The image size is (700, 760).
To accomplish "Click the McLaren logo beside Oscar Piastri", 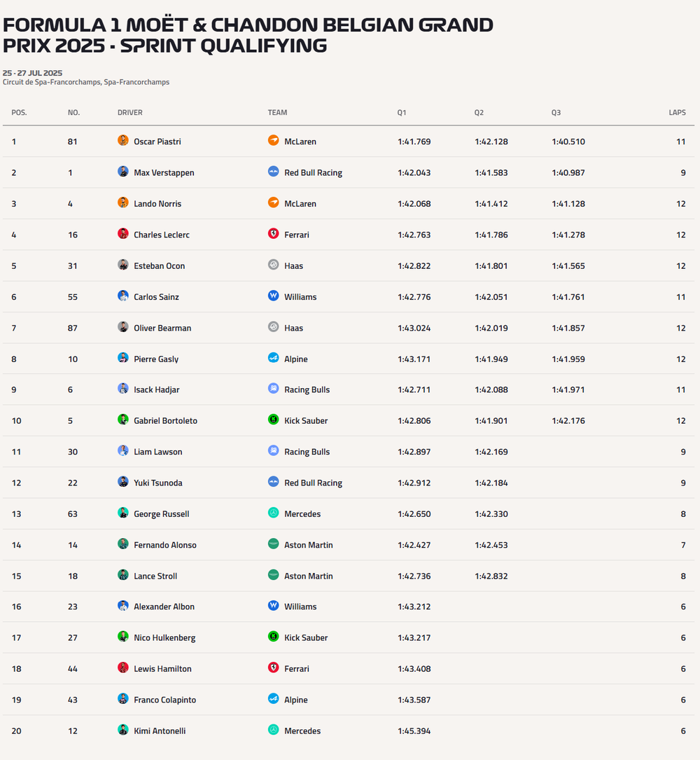I will [x=273, y=141].
